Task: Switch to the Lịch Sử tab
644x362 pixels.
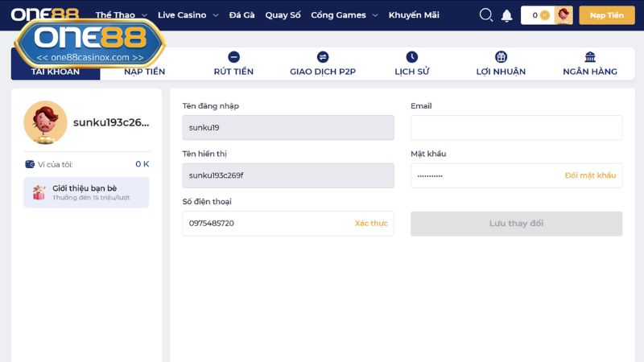Action: (x=412, y=64)
